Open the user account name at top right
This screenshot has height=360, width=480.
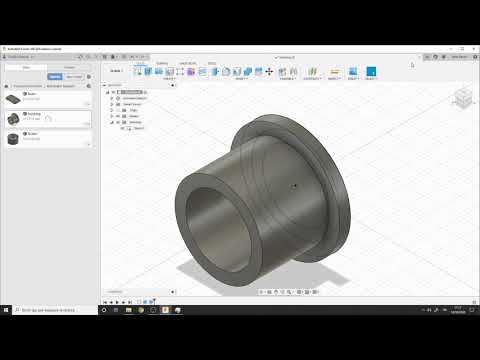459,57
